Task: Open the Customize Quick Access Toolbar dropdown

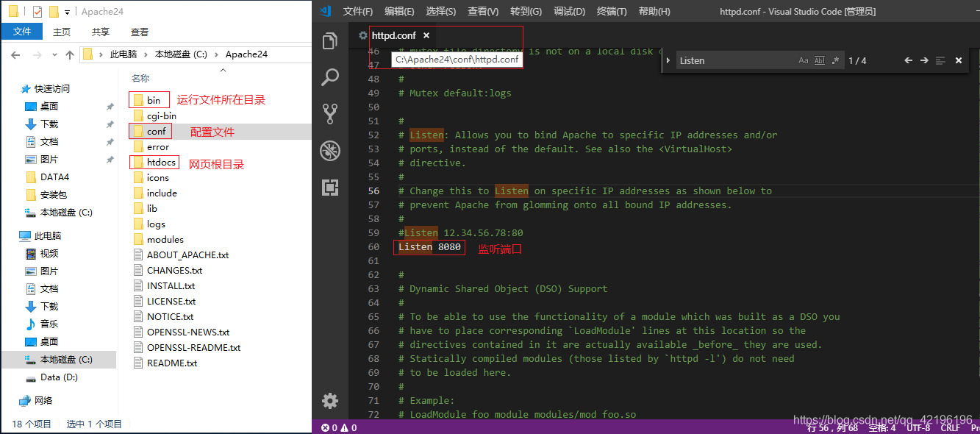Action: [x=68, y=12]
